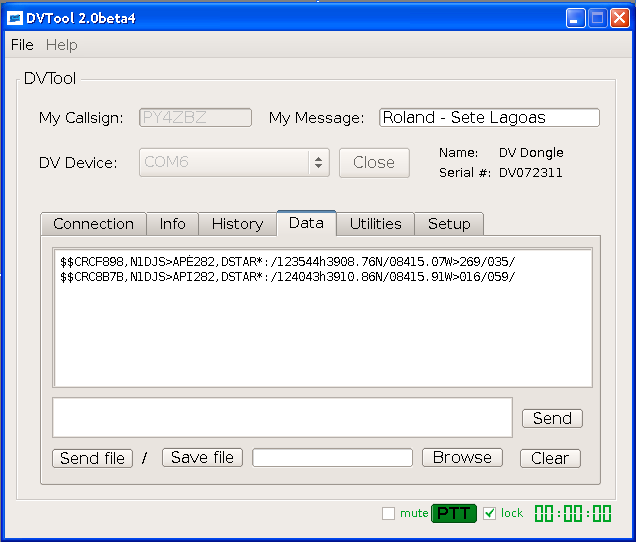Click the received data line starting $$CRCF898
The height and width of the screenshot is (542, 636).
288,262
